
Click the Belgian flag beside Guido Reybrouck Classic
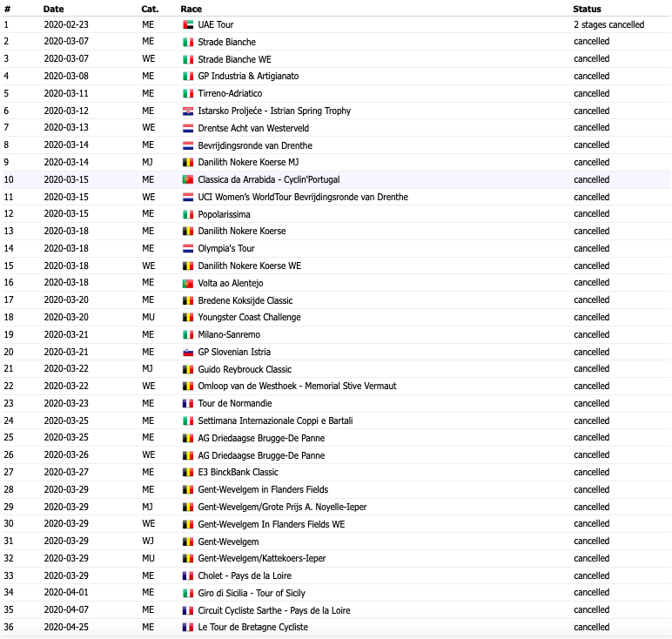pos(188,369)
